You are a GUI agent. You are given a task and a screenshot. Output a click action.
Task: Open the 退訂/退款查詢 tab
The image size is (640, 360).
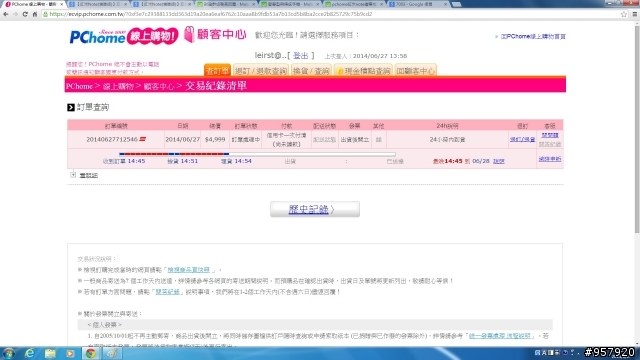click(261, 70)
